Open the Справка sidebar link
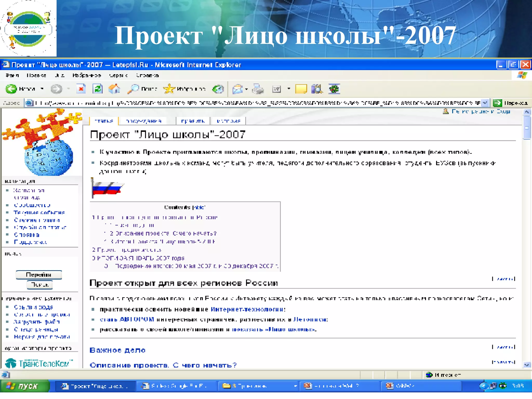Viewport: 532px width, 399px height. tap(26, 235)
